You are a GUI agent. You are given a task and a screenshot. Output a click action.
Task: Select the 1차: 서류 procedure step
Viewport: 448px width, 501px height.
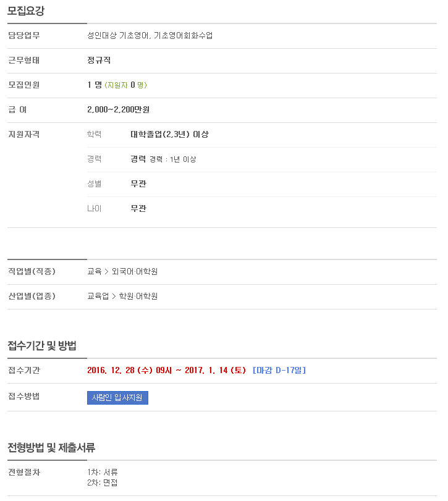point(103,472)
